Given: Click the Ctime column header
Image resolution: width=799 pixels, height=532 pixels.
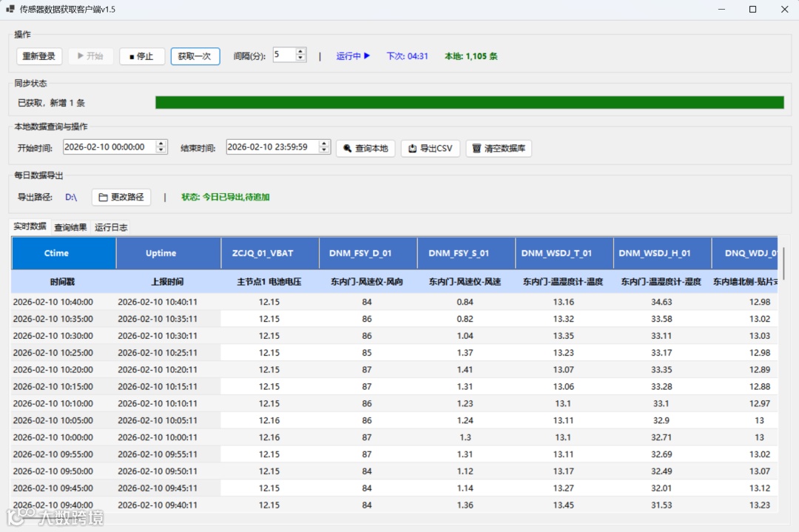Looking at the screenshot, I should pyautogui.click(x=56, y=253).
